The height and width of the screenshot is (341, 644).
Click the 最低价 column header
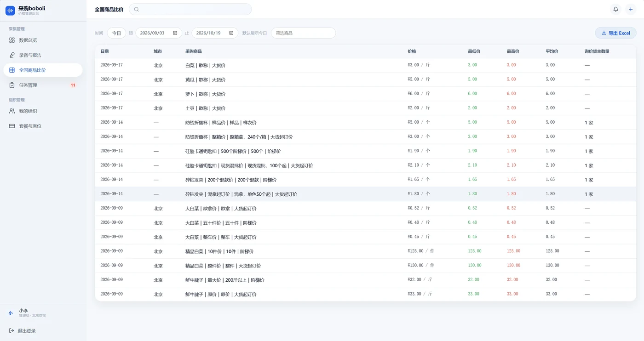point(474,51)
